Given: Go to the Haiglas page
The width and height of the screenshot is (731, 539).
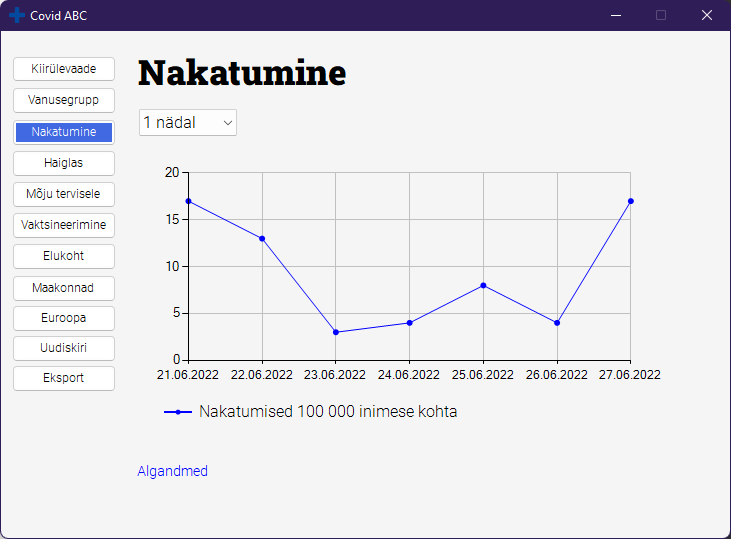Looking at the screenshot, I should coord(64,163).
